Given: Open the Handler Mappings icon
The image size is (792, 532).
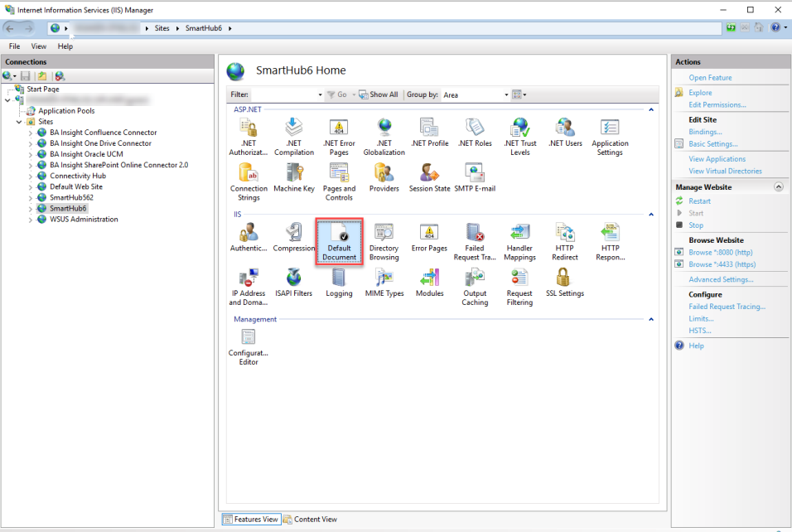Looking at the screenshot, I should pyautogui.click(x=519, y=241).
